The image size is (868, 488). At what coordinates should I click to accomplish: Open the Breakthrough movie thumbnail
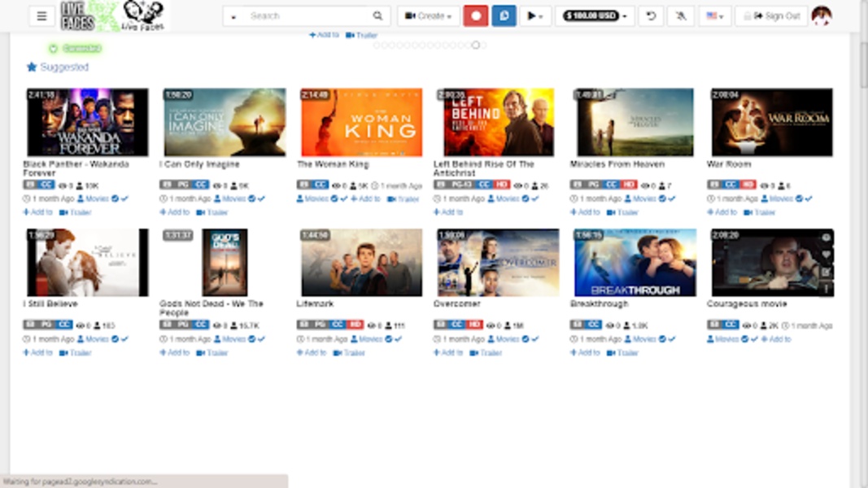tap(635, 263)
